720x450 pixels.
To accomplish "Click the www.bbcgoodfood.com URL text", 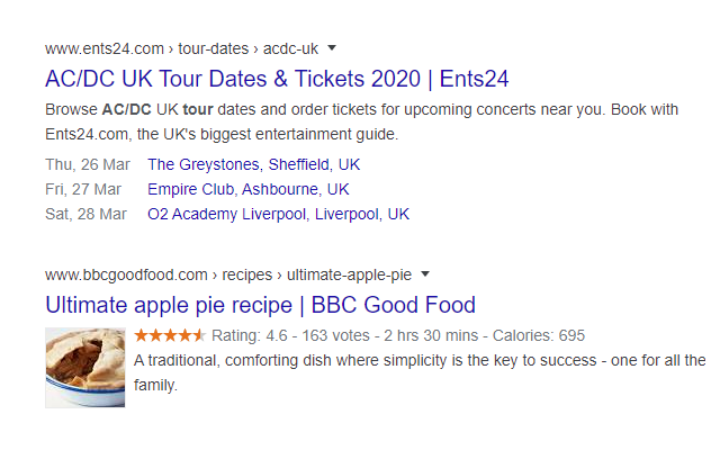I will click(x=126, y=275).
